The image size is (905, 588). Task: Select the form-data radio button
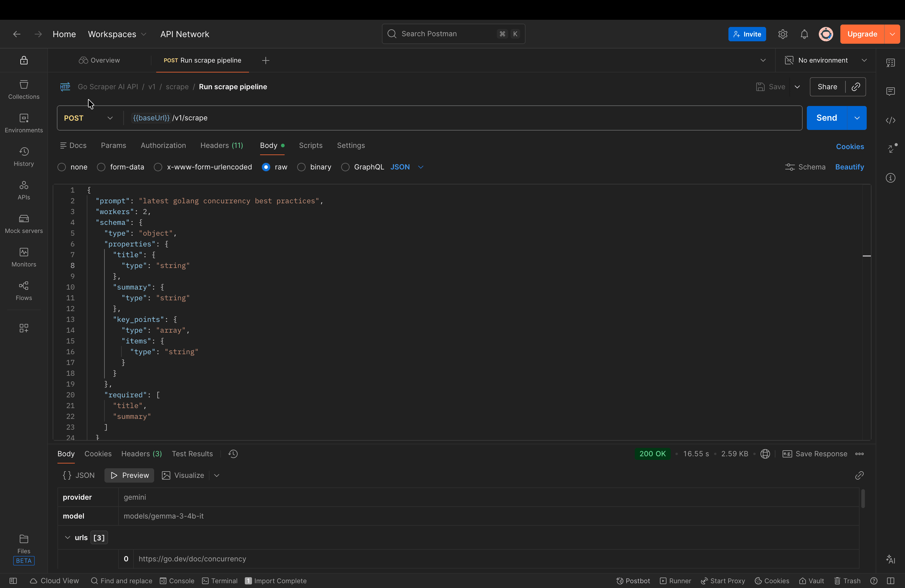pos(101,167)
